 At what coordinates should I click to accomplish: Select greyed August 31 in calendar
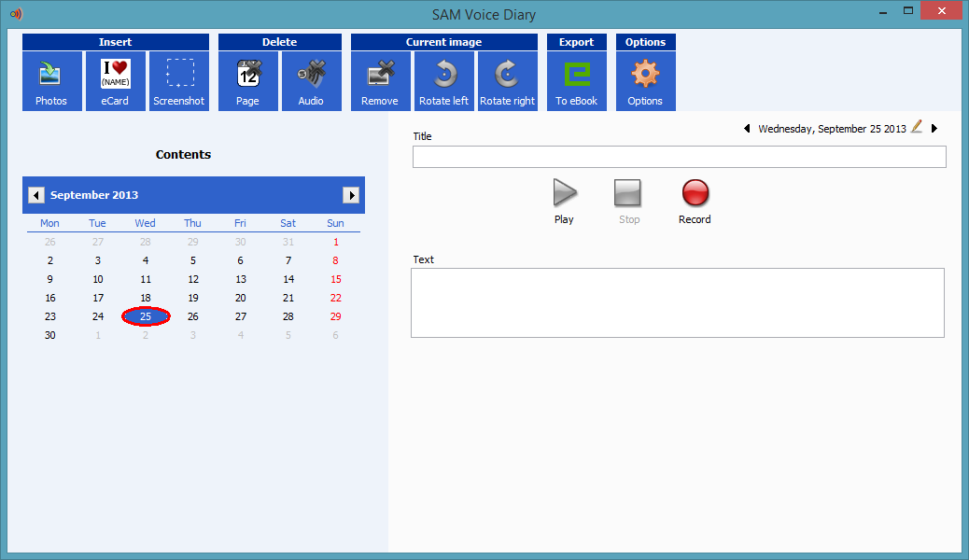288,243
